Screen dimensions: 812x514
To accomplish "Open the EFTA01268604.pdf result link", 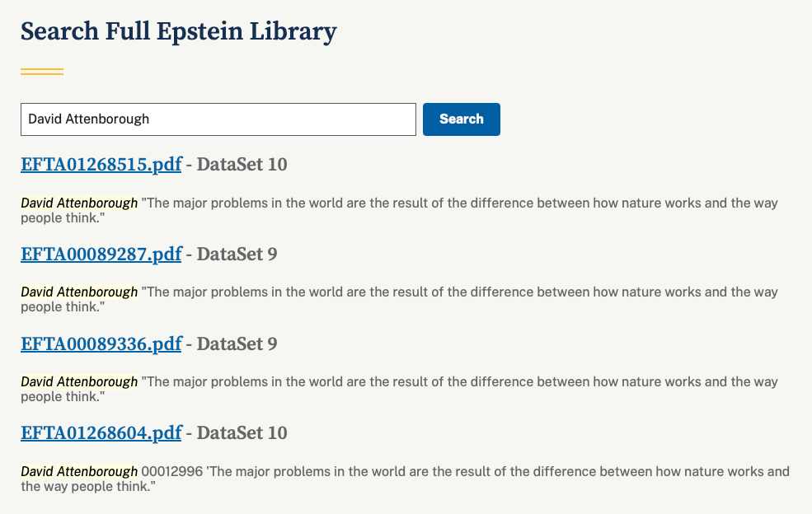I will pos(101,433).
